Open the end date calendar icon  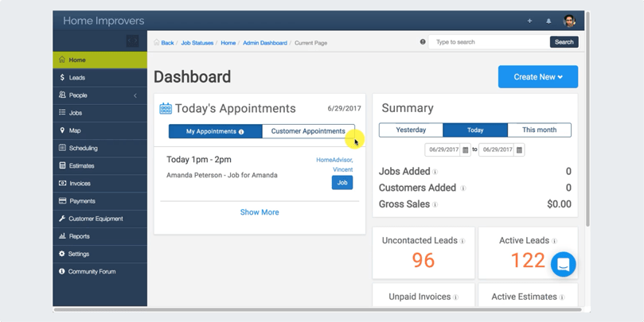pos(519,149)
